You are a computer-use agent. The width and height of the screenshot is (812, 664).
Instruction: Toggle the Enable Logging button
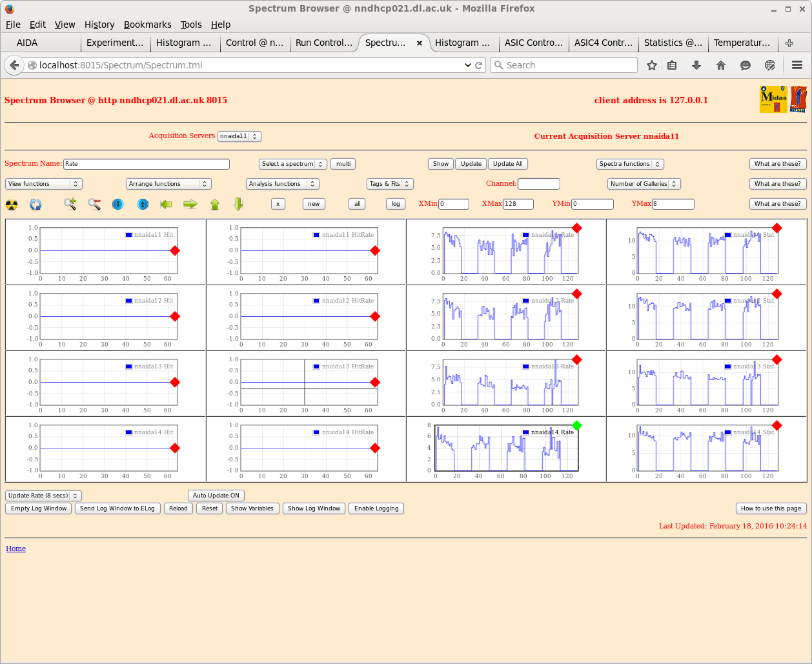tap(376, 508)
